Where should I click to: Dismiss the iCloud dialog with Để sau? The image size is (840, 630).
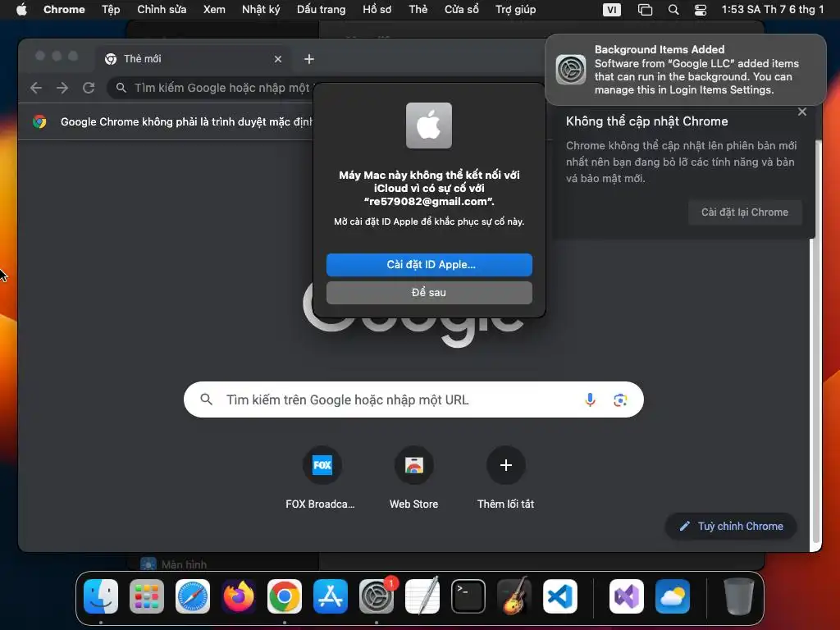pyautogui.click(x=429, y=293)
